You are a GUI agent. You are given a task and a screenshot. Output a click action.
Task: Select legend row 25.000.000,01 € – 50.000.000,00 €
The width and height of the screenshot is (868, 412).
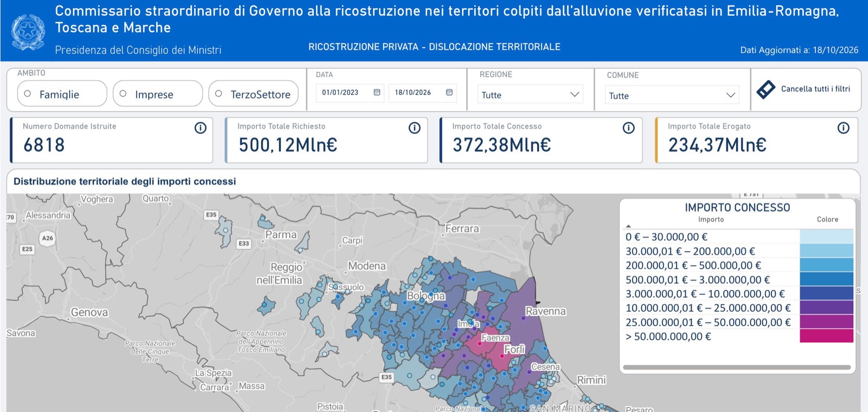(x=738, y=322)
